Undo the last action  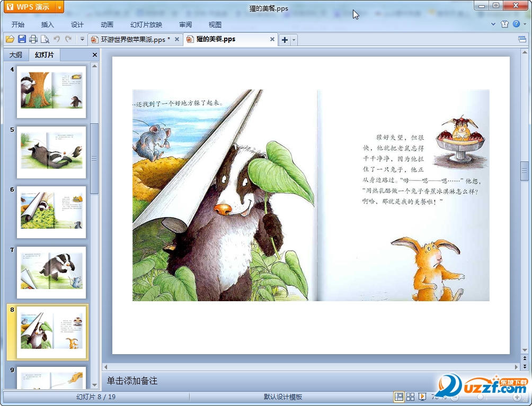(57, 39)
